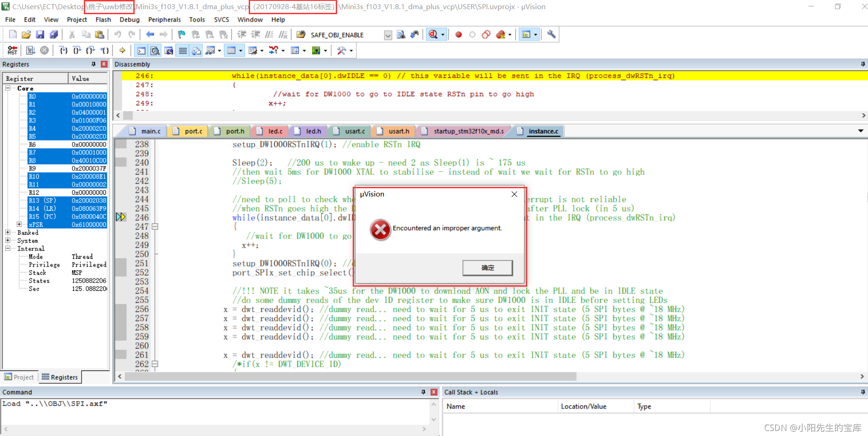Toggle the Registers window button
This screenshot has width=868, height=436.
coord(183,50)
